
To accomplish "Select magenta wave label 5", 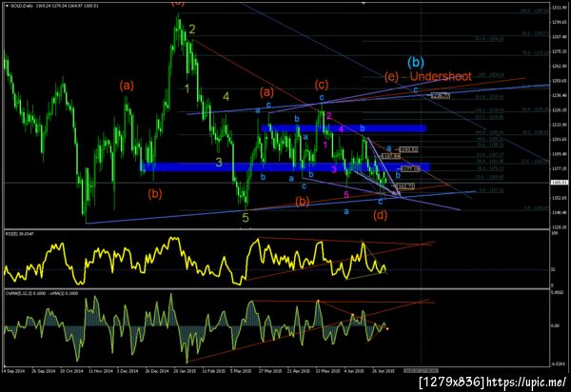I will (x=346, y=195).
